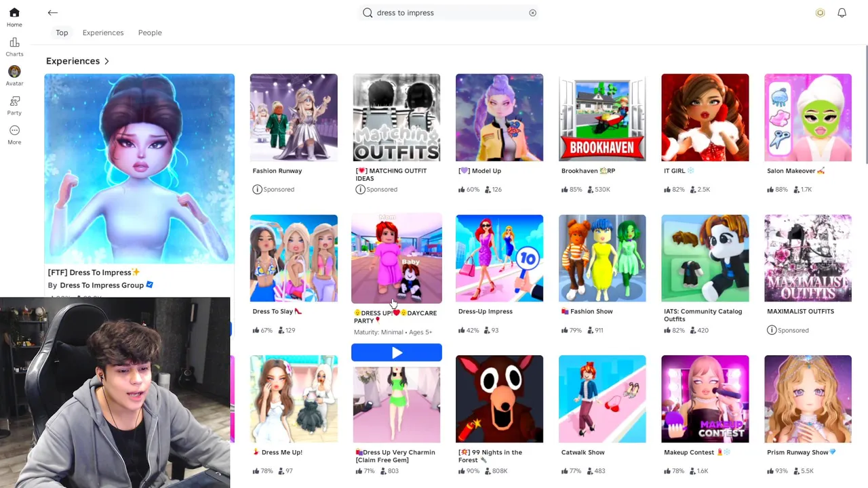
Task: Click the Catwalk Show title text
Action: click(x=583, y=453)
